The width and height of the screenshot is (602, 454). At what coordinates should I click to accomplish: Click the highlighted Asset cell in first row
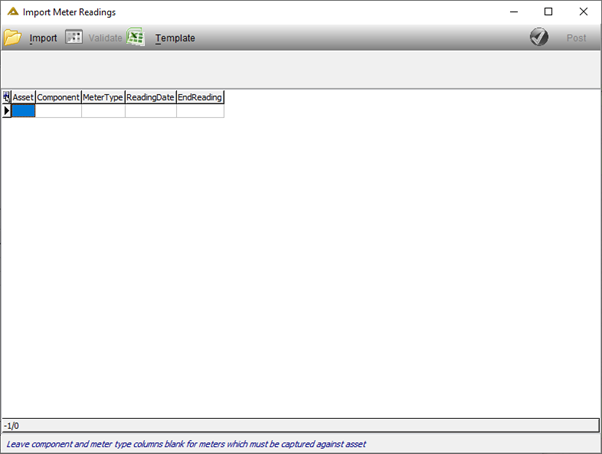pyautogui.click(x=23, y=111)
